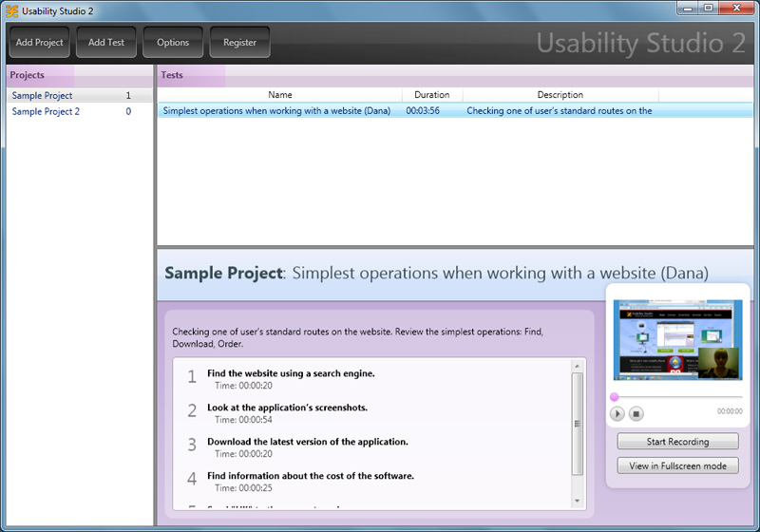Close the Usability Studio window
Image resolution: width=760 pixels, height=532 pixels.
(x=736, y=8)
